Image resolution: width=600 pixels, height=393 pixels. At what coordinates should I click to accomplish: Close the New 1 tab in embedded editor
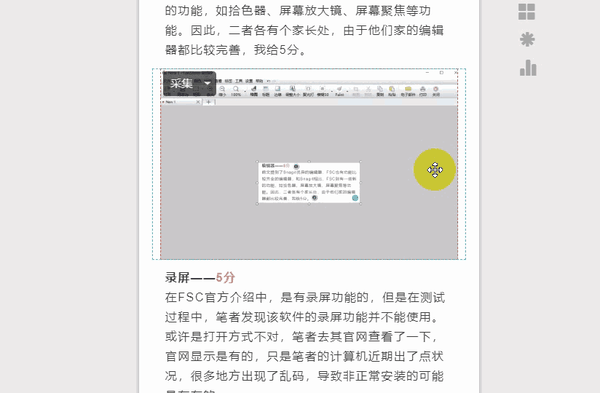pyautogui.click(x=198, y=102)
